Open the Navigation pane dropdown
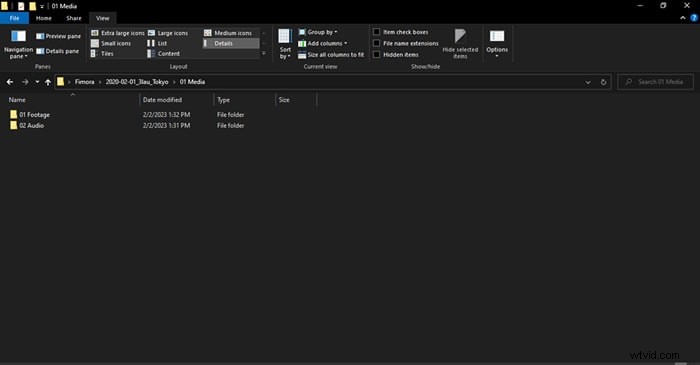 click(18, 45)
